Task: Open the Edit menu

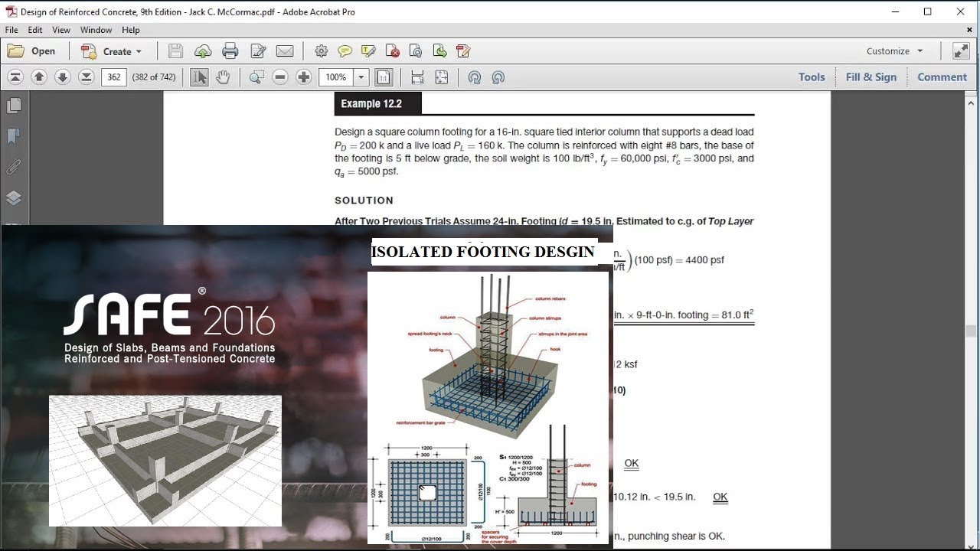Action: coord(35,30)
